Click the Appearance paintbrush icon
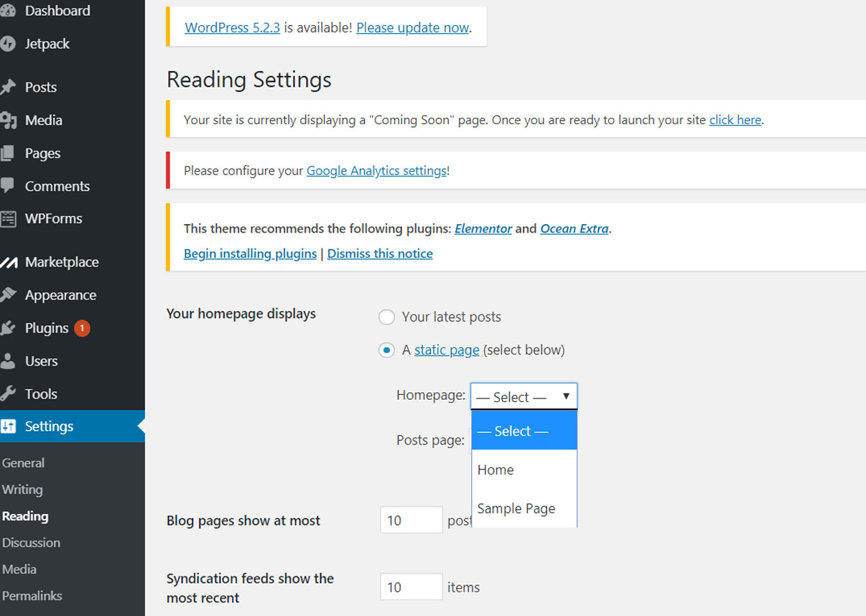The height and width of the screenshot is (616, 866). pos(7,295)
